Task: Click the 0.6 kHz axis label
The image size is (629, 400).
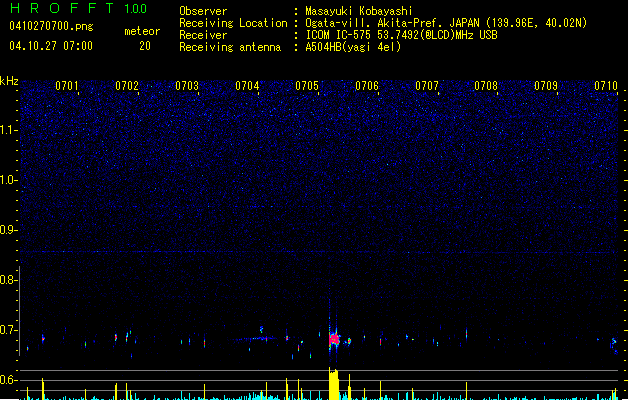Action: 7,380
